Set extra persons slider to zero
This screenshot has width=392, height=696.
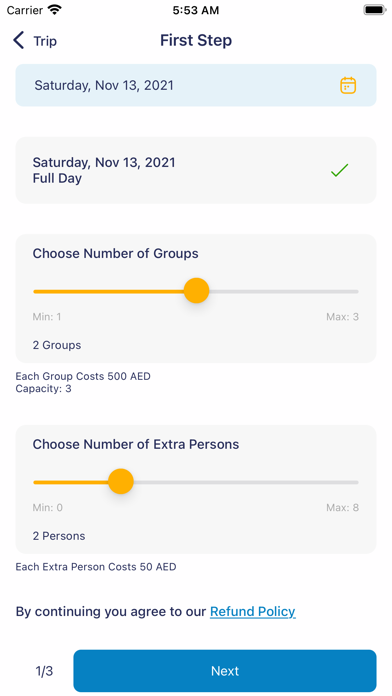(x=35, y=482)
